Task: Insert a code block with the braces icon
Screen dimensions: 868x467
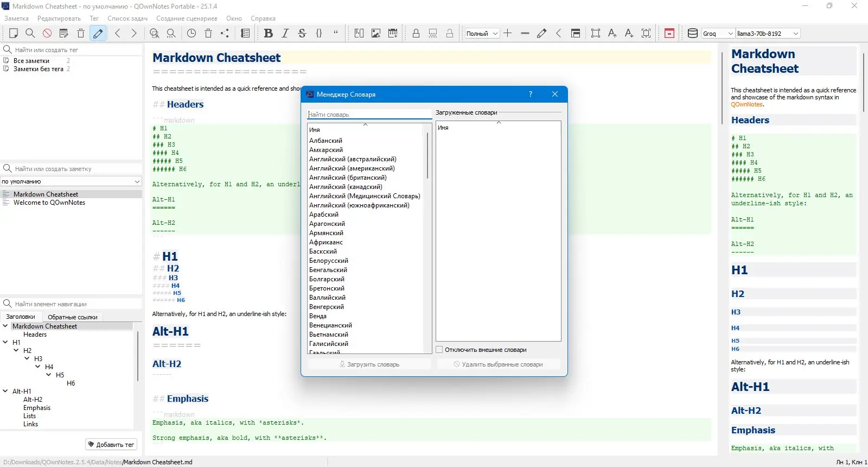Action: tap(319, 33)
